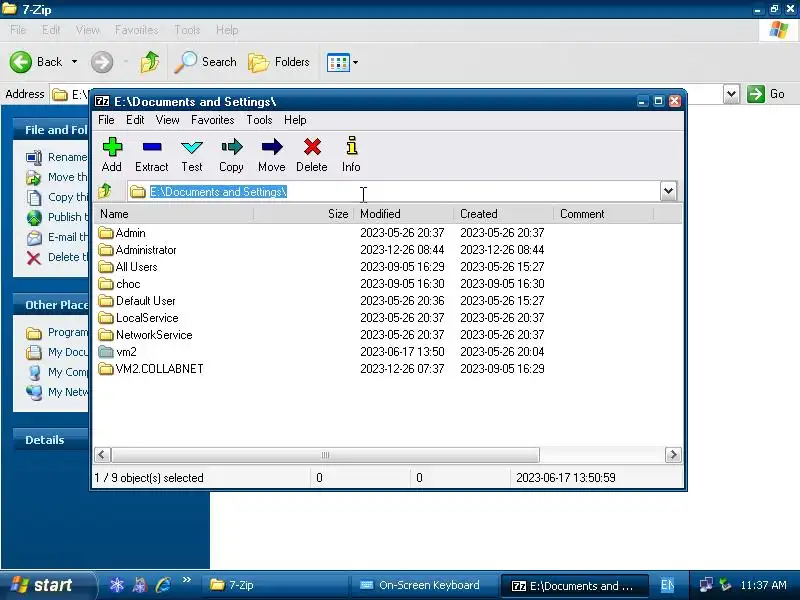800x600 pixels.
Task: Click the Start button
Action: (47, 585)
